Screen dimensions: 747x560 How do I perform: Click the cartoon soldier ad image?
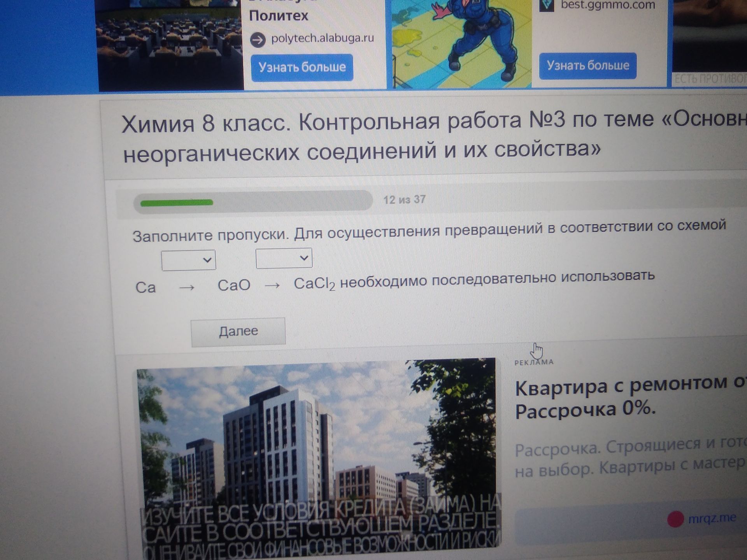(461, 44)
